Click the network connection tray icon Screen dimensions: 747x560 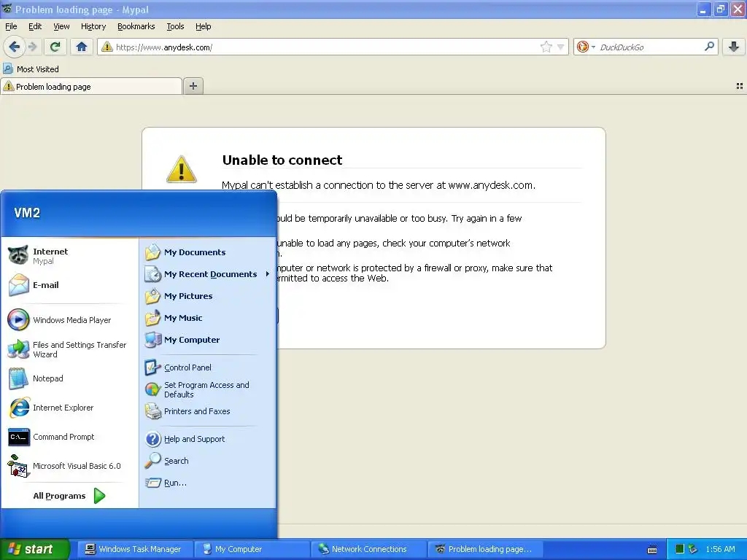tap(693, 549)
